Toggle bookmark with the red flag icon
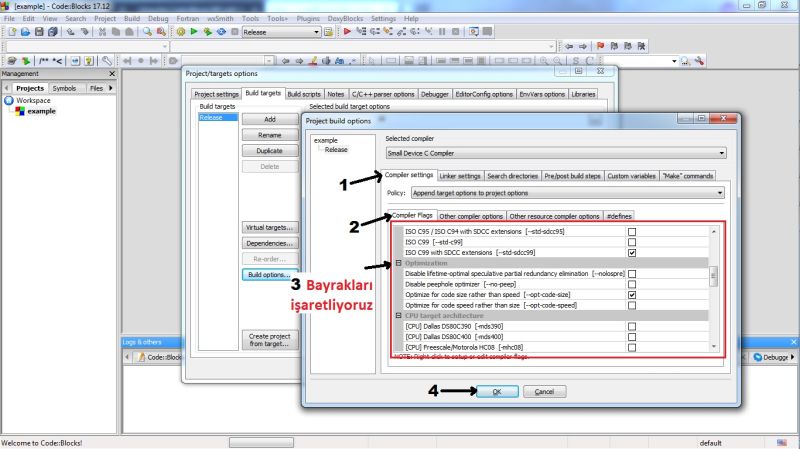Image resolution: width=800 pixels, height=449 pixels. click(601, 46)
